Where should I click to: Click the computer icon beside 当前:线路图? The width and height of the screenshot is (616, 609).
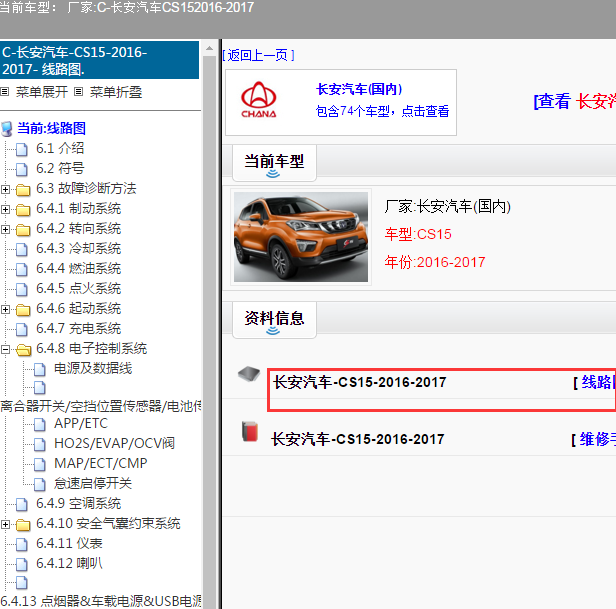point(6,128)
